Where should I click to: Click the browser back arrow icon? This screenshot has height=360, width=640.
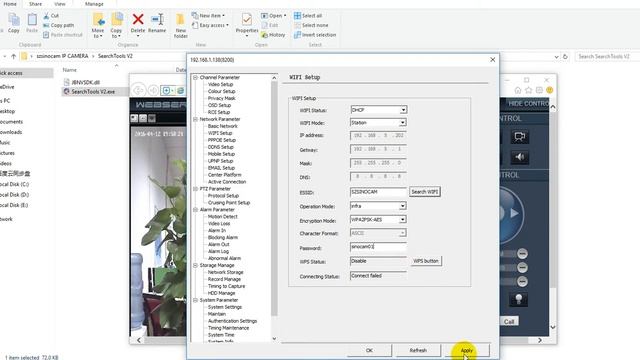coord(138,90)
